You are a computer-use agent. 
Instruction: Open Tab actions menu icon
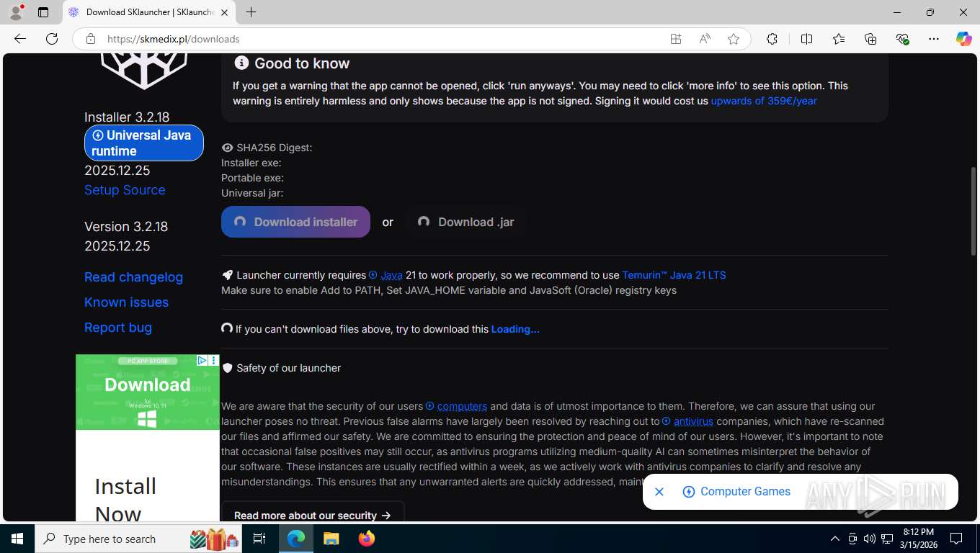[x=43, y=12]
